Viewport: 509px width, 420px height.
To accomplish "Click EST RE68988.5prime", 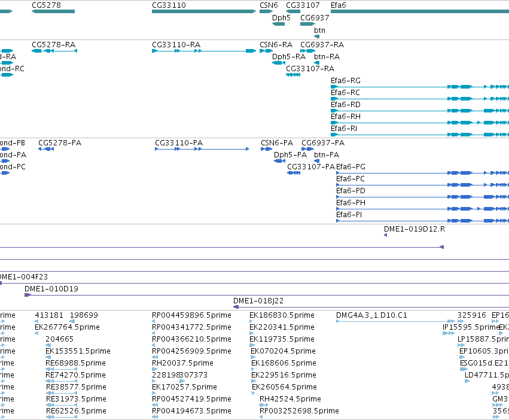I will (x=62, y=369).
